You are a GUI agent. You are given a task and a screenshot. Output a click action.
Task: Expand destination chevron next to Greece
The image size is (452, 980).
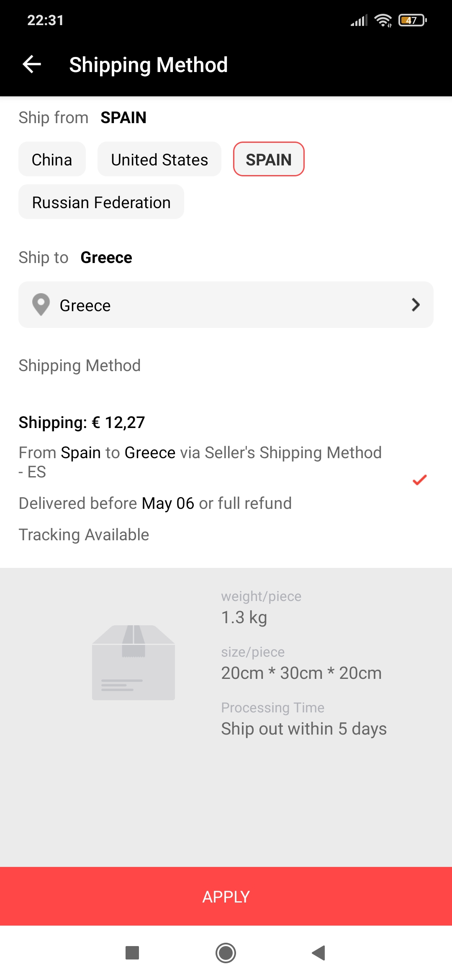tap(416, 304)
